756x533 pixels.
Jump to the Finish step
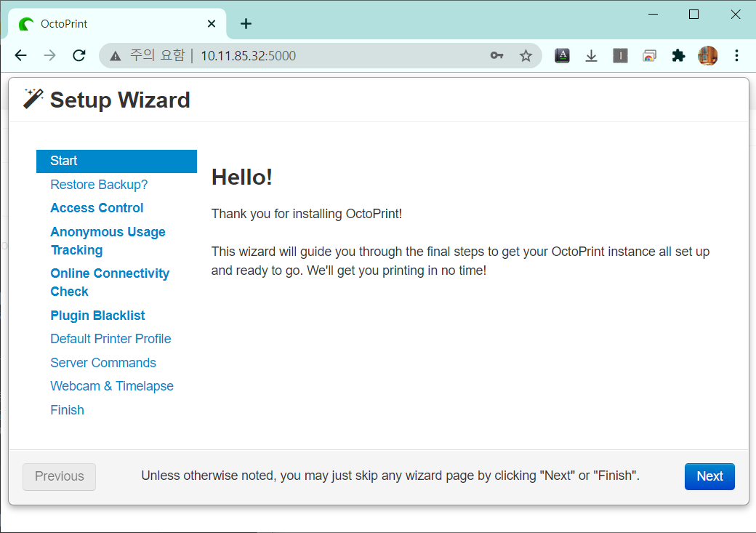(x=67, y=410)
